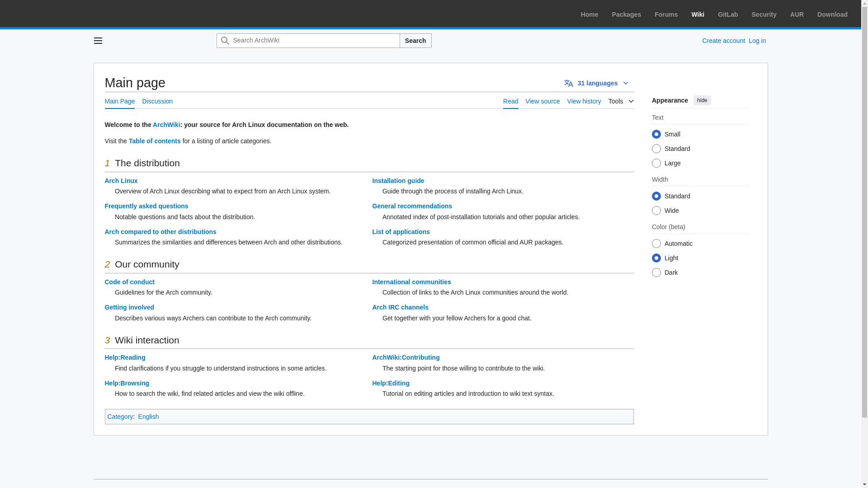Image resolution: width=868 pixels, height=488 pixels.
Task: Go to Home in top navigation
Action: point(590,14)
